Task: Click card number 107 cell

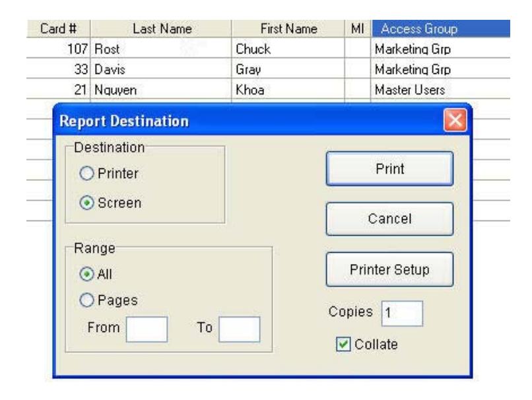Action: click(x=58, y=49)
